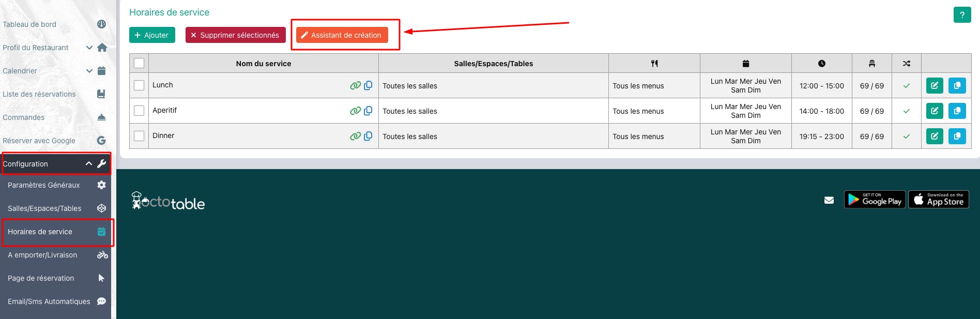Go to Liste des réservations

pyautogui.click(x=39, y=94)
